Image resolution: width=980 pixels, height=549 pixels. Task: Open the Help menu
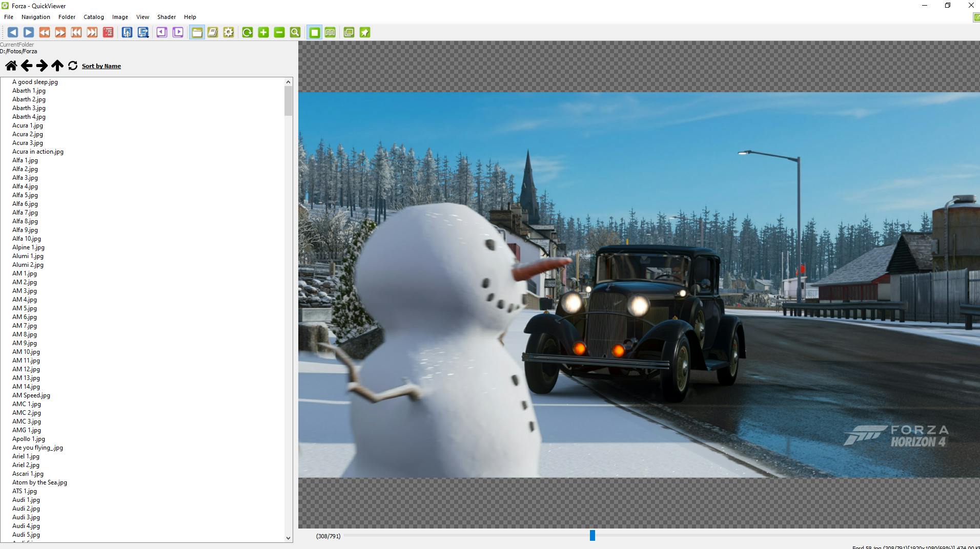click(x=190, y=17)
